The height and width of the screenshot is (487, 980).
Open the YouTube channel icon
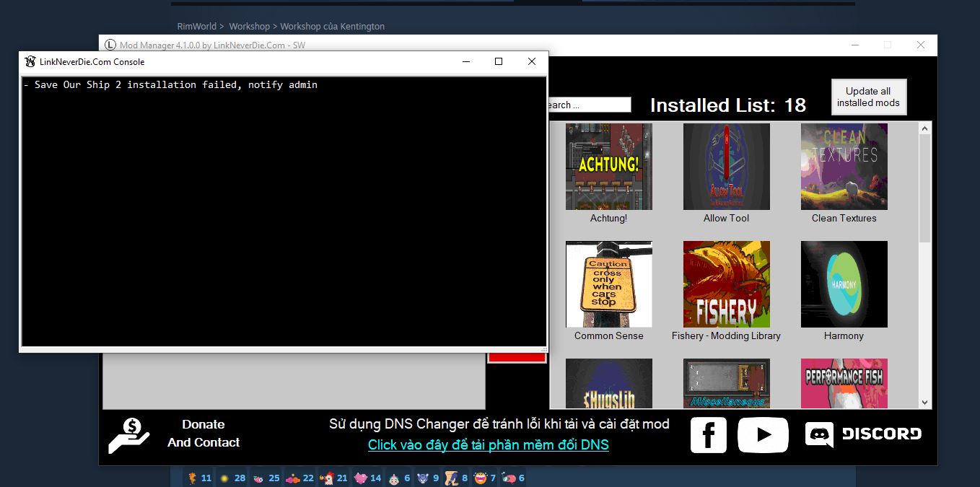[763, 434]
